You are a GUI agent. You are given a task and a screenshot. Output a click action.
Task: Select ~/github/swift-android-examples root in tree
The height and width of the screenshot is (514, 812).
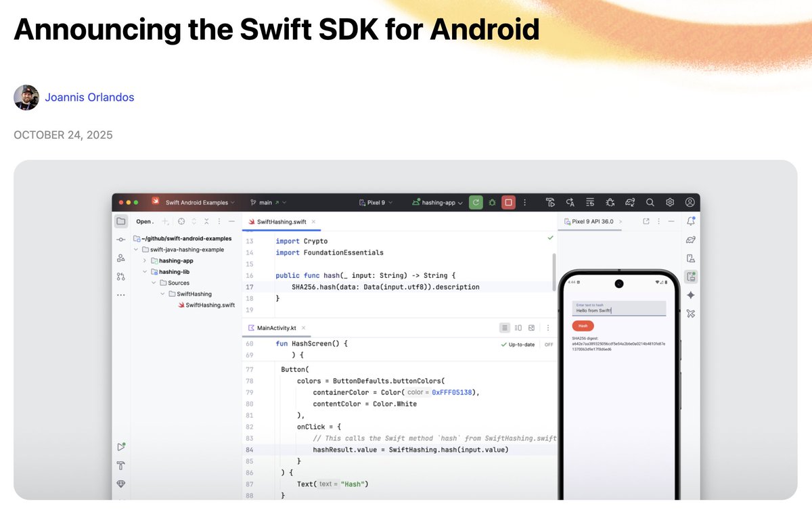click(x=183, y=238)
